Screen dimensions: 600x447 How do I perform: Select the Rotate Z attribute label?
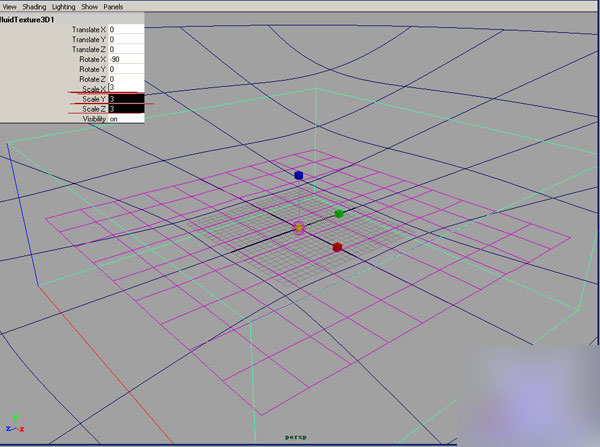point(92,79)
